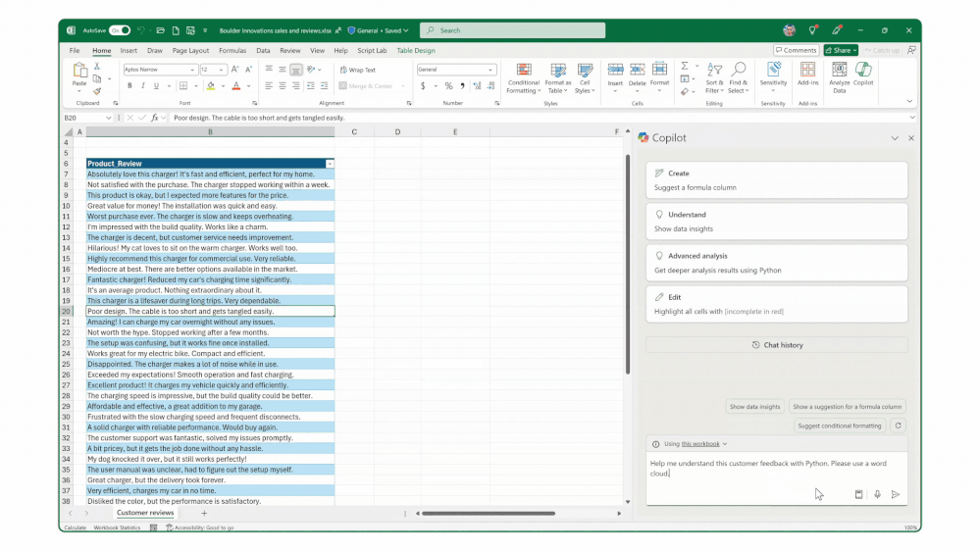Open the prompt guide icon beside the microphone

tap(858, 495)
